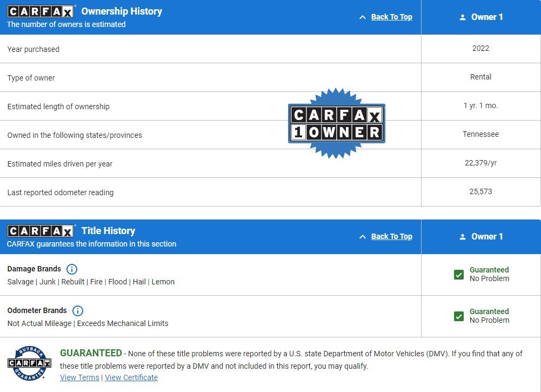Screen dimensions: 541x392
Task: Click the Owner 1 person icon in Title History
Action: pos(463,237)
